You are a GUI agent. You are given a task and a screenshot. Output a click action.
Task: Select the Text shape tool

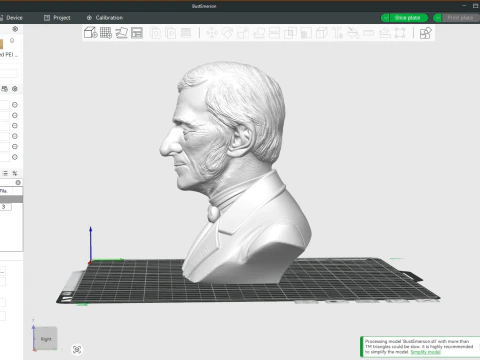coord(337,33)
